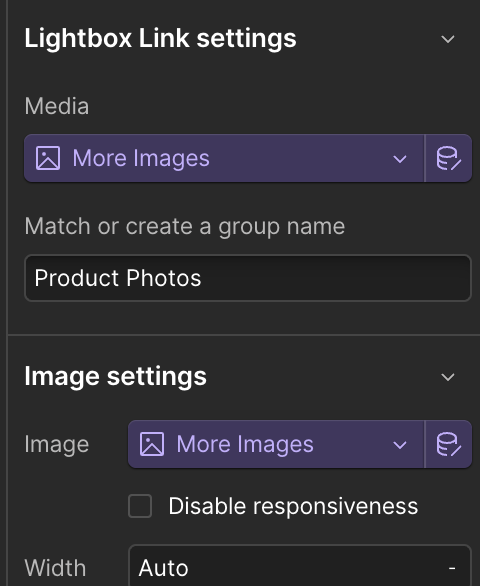Click the Match or create a group name label

pyautogui.click(x=185, y=226)
